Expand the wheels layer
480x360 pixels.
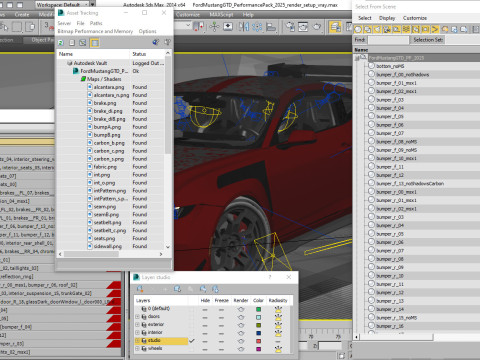tap(137, 349)
